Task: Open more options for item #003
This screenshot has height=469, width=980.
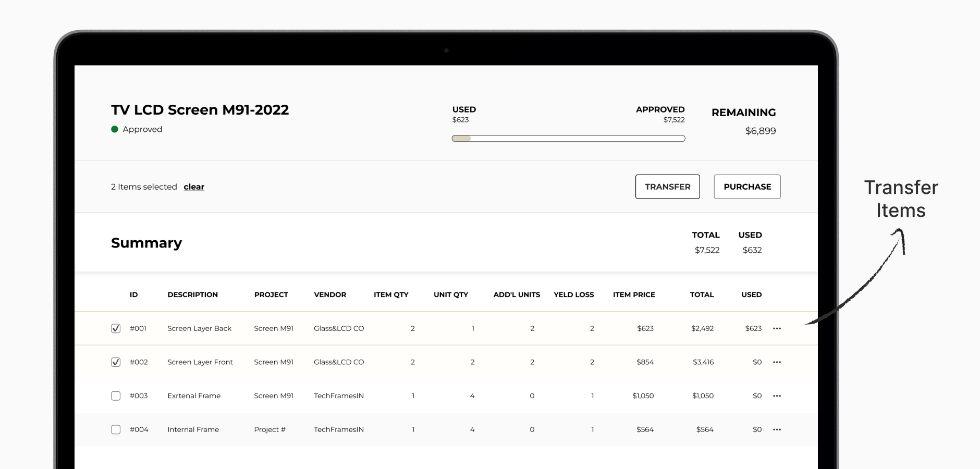Action: [777, 396]
